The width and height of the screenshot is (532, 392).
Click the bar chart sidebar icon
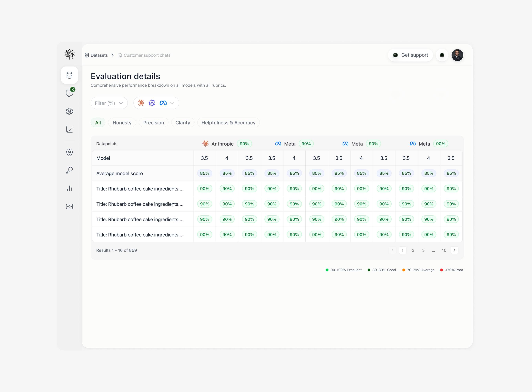(x=69, y=188)
